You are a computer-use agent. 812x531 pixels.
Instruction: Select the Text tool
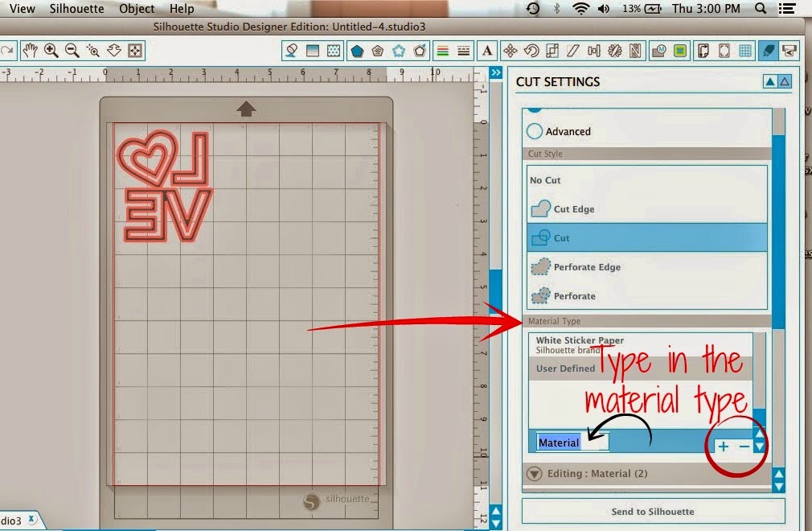pos(487,51)
